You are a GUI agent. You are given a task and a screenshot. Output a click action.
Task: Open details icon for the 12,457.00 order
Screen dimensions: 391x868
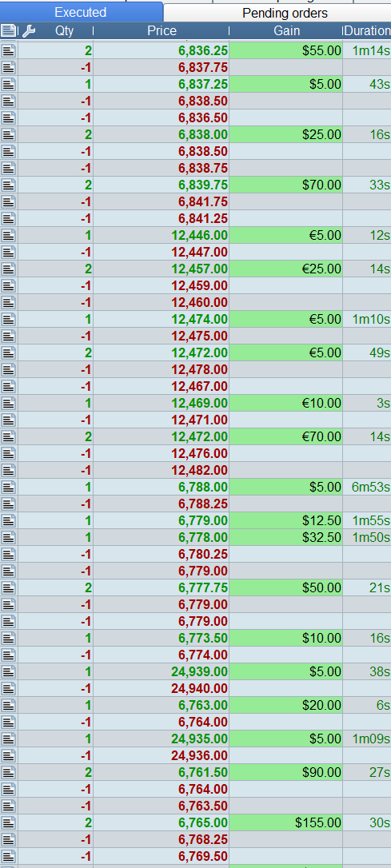coord(8,269)
